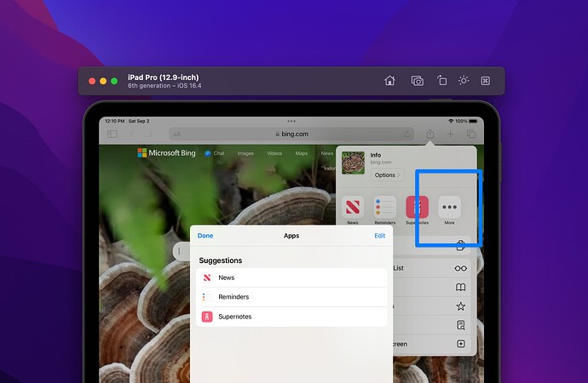Open the AA reader options in the address bar
The width and height of the screenshot is (588, 383).
[177, 134]
